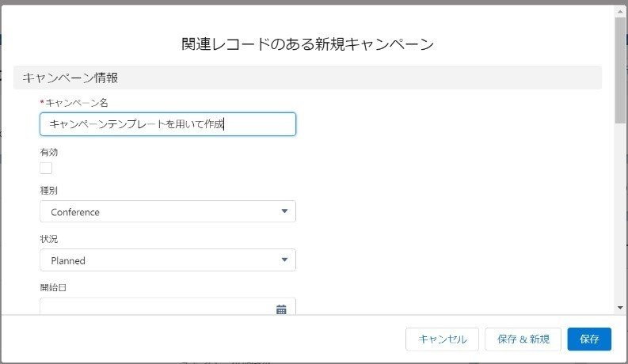Open the 状況 Planned dropdown
The height and width of the screenshot is (364, 628).
point(168,260)
